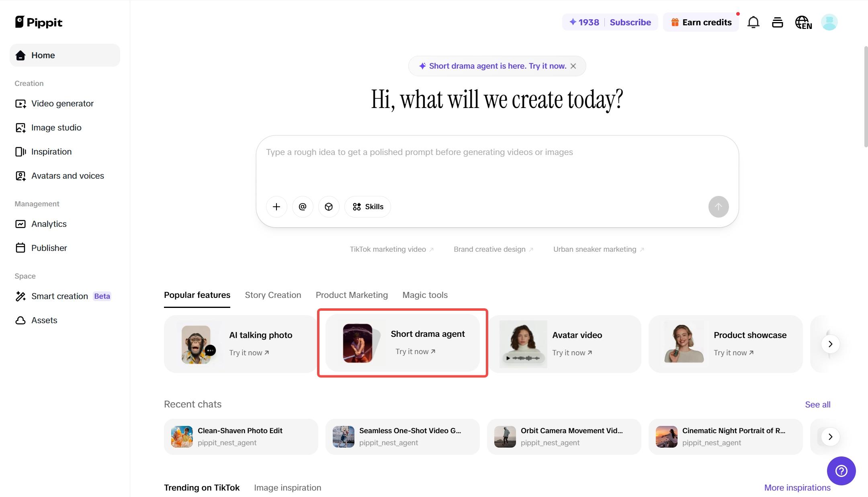Choose Urban sneaker marketing suggestion
The width and height of the screenshot is (868, 497).
tap(598, 249)
